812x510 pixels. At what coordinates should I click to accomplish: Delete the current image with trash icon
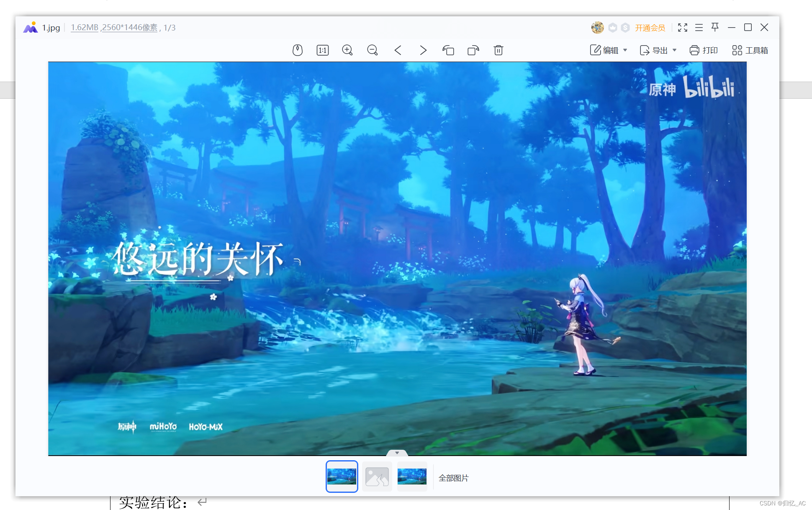click(x=499, y=50)
